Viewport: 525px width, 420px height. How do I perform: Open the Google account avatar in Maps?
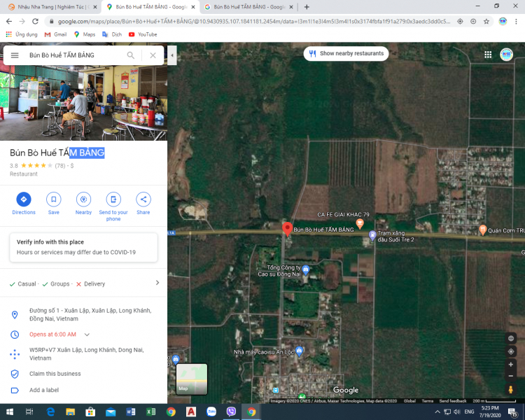(x=506, y=55)
